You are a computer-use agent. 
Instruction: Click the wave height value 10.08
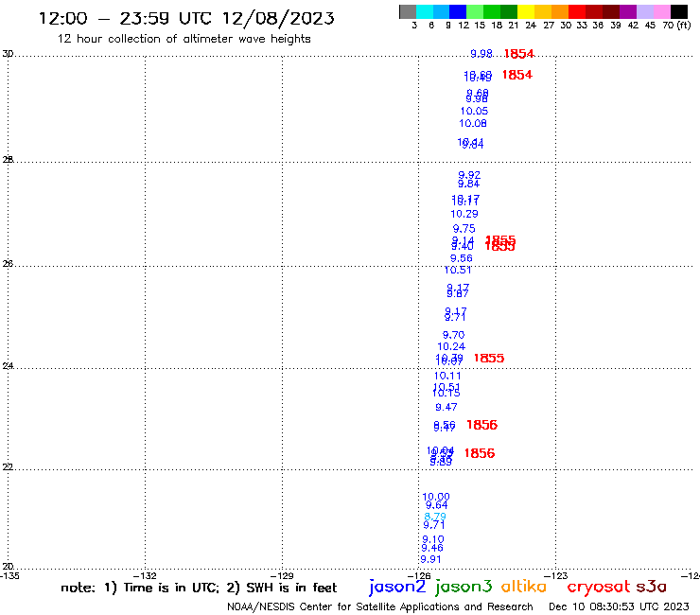(473, 123)
